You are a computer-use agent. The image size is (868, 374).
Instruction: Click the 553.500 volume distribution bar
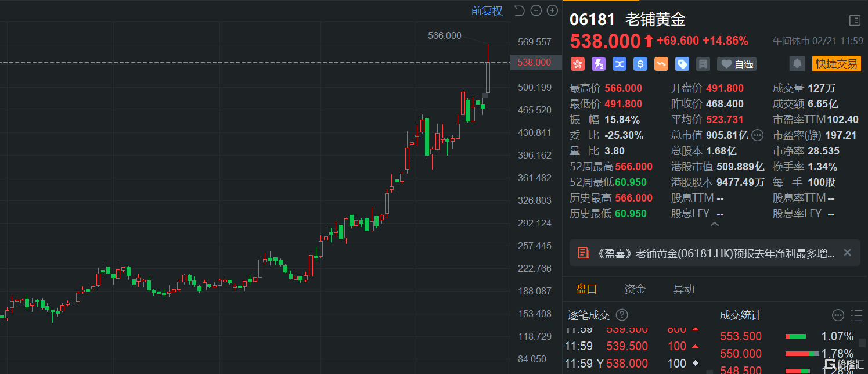tap(795, 336)
